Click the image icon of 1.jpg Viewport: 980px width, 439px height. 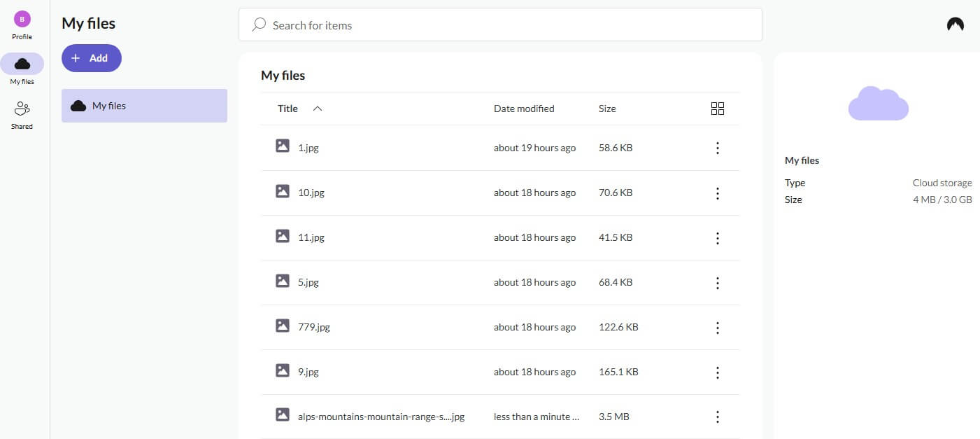(x=283, y=146)
